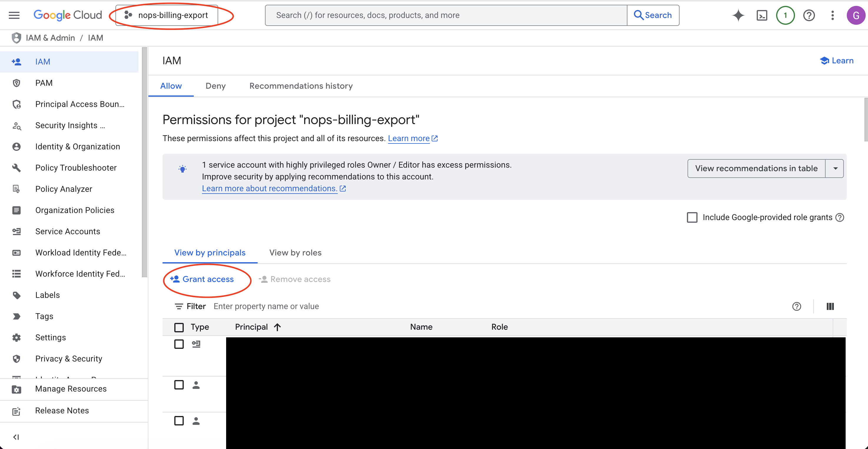Open column display options in the table
868x449 pixels.
(830, 306)
